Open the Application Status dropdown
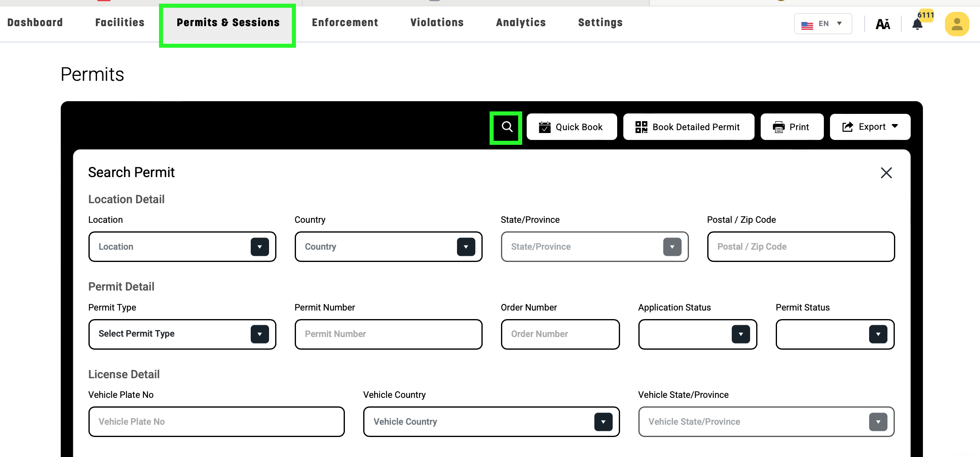980x457 pixels. (x=740, y=334)
